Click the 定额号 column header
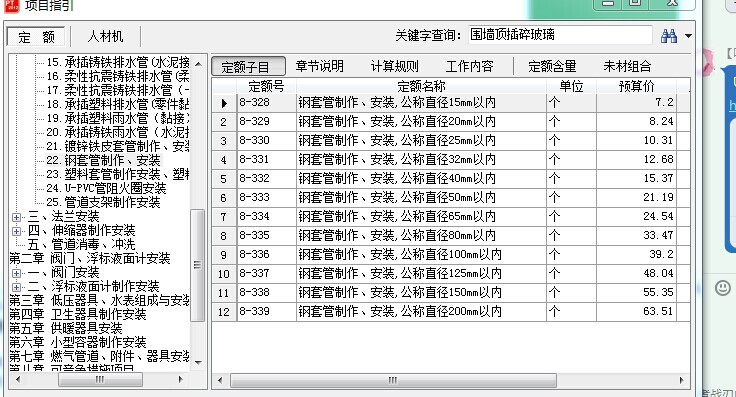The width and height of the screenshot is (736, 397). (267, 86)
